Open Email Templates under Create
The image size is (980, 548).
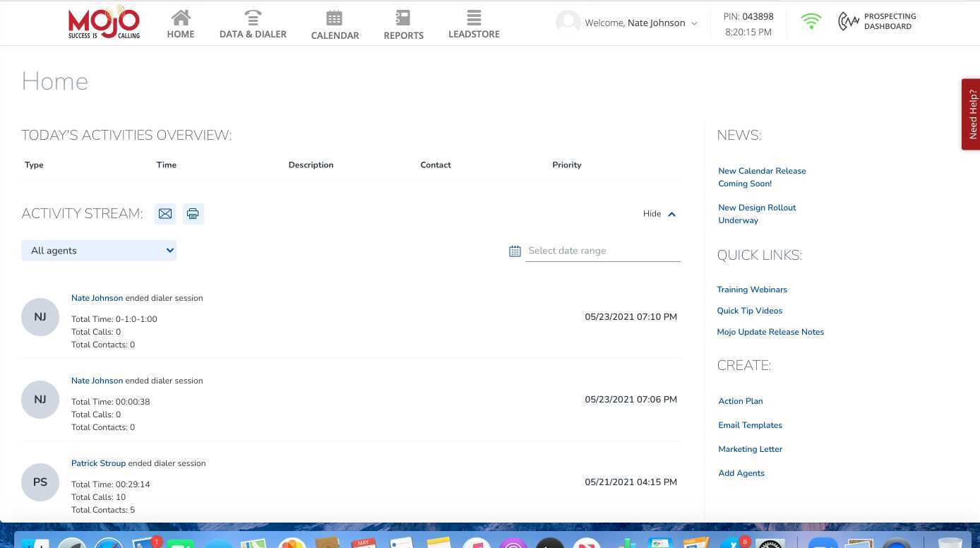pos(750,425)
